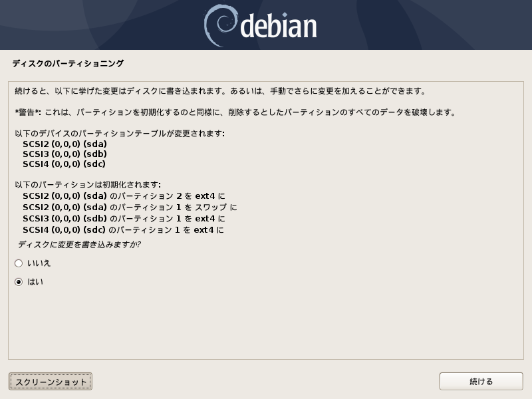Click the ディスクに変更を書き込みますか? question text
The height and width of the screenshot is (399, 532).
(x=79, y=245)
